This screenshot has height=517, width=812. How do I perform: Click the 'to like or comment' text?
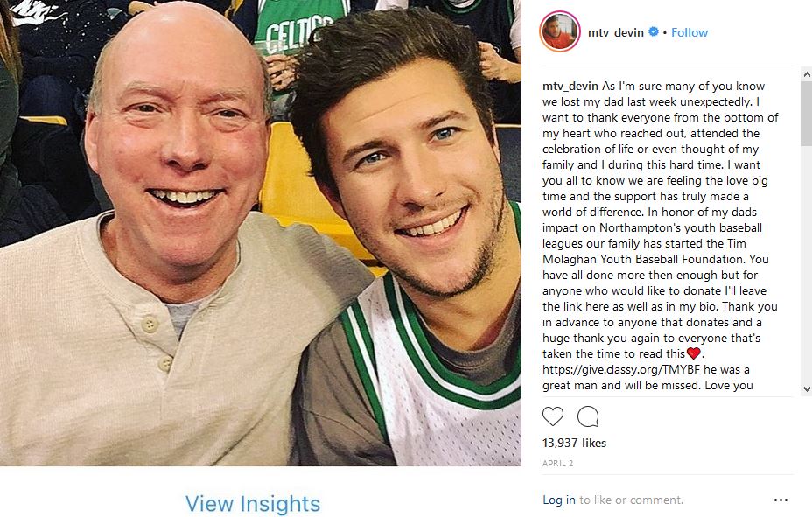[x=631, y=500]
